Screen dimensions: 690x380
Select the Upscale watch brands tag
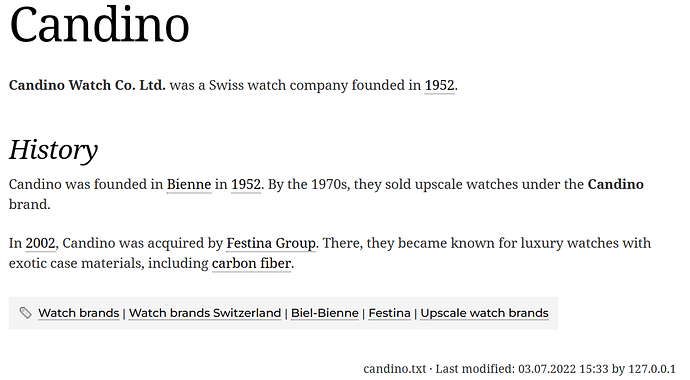pos(484,313)
